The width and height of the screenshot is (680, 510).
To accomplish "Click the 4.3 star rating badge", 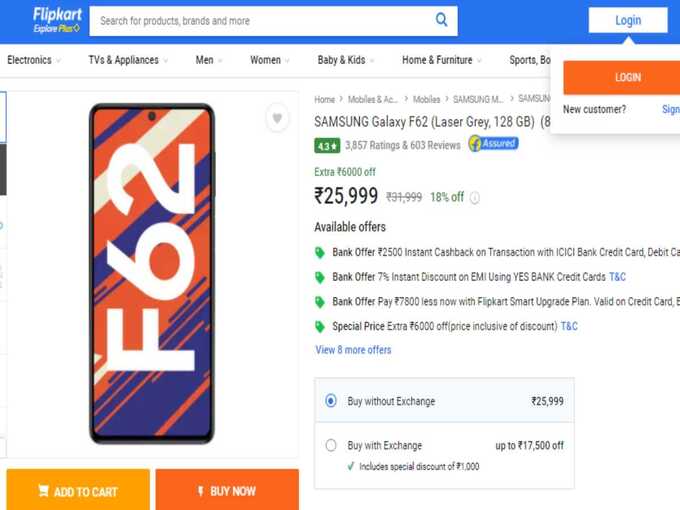I will [327, 146].
